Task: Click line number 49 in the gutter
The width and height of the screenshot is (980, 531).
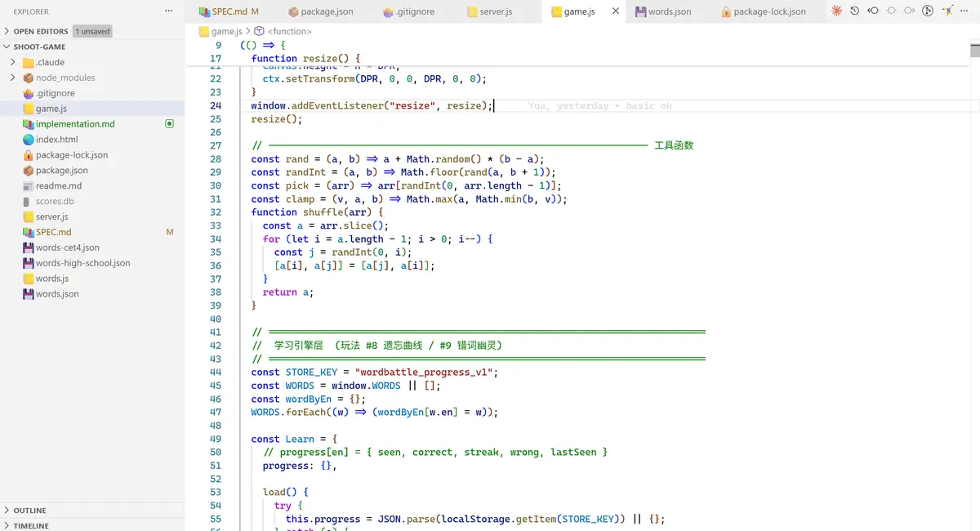Action: point(216,439)
